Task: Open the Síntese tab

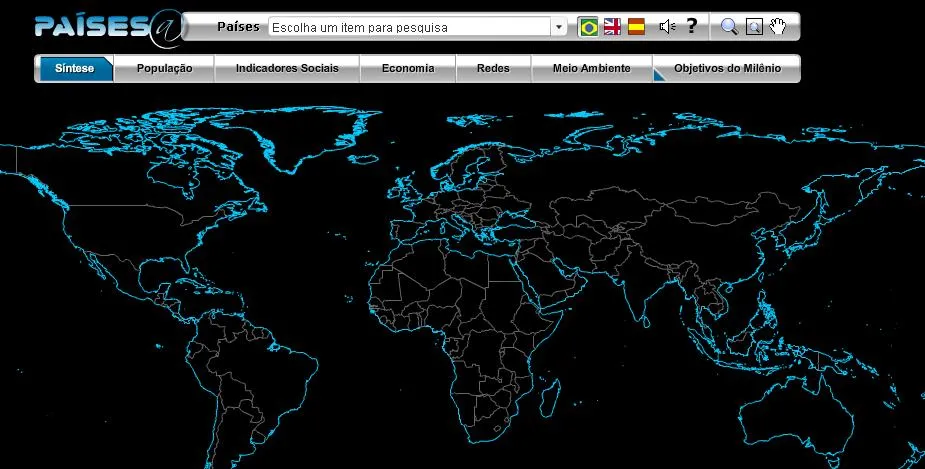Action: point(75,69)
